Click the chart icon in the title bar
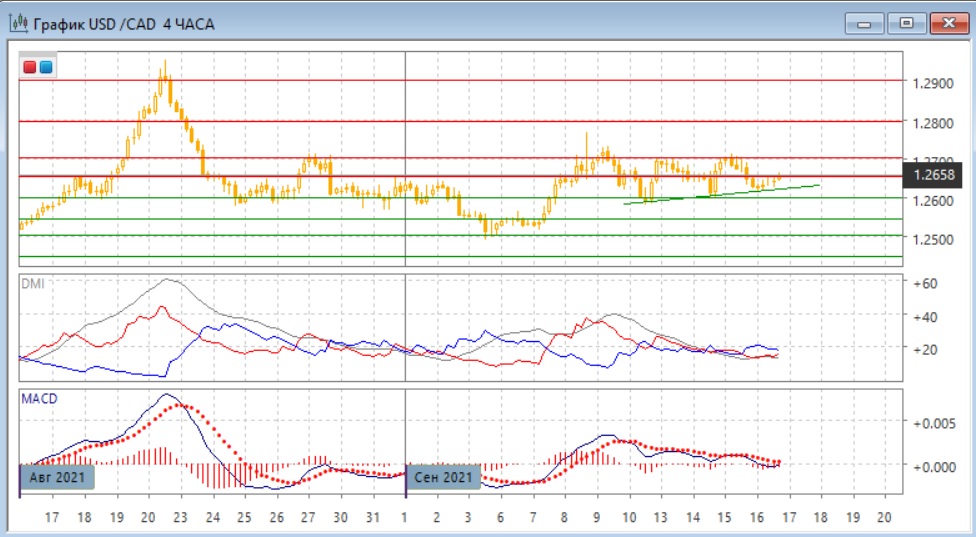976x537 pixels. 18,23
